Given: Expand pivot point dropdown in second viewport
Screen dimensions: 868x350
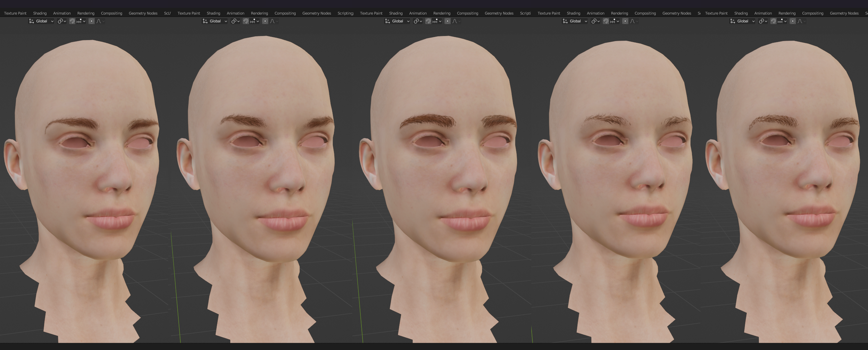Looking at the screenshot, I should [x=236, y=21].
